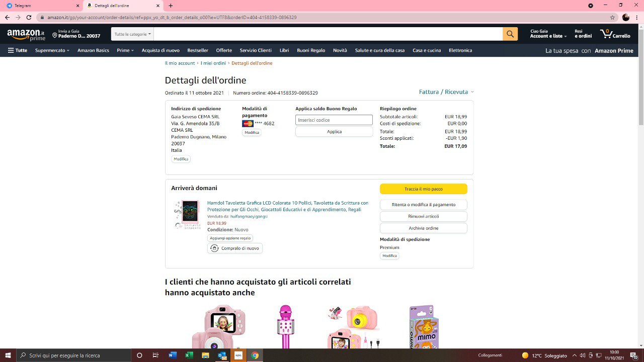Reload the page with browser refresh icon

(x=29, y=17)
